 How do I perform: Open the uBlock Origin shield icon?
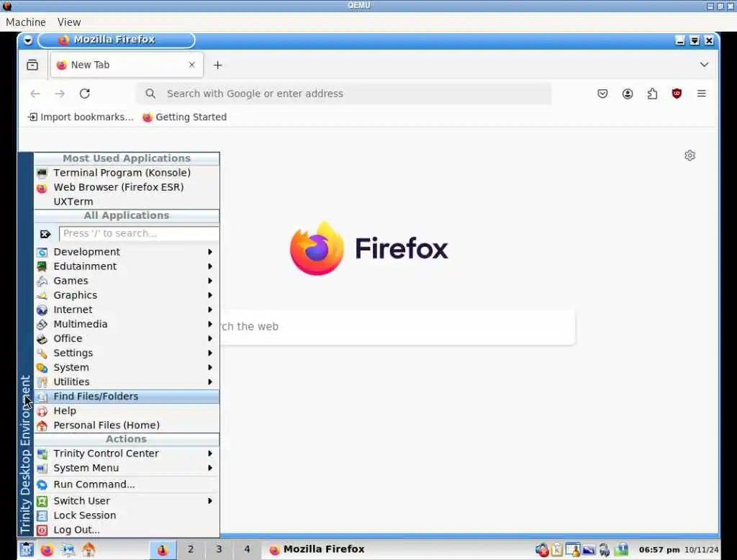[x=677, y=94]
